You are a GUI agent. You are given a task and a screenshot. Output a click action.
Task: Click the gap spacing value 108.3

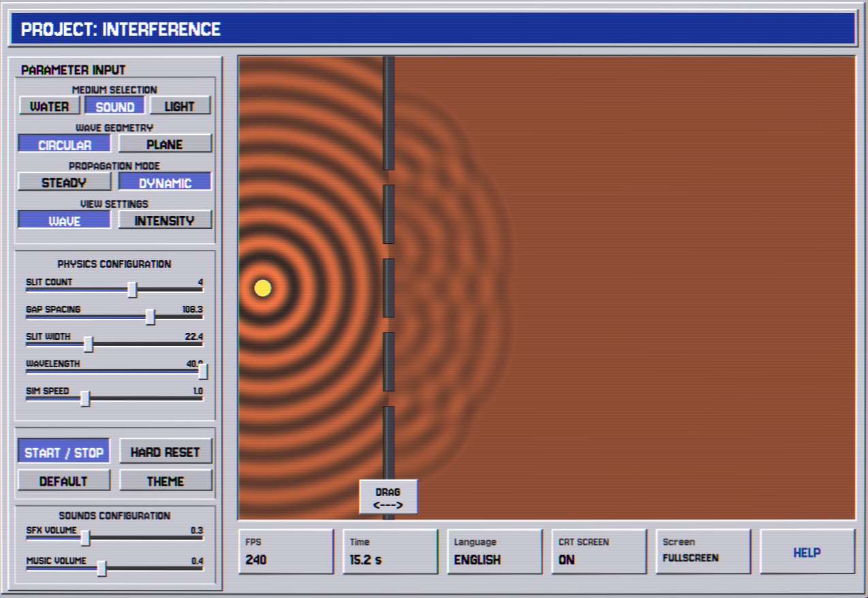[193, 309]
